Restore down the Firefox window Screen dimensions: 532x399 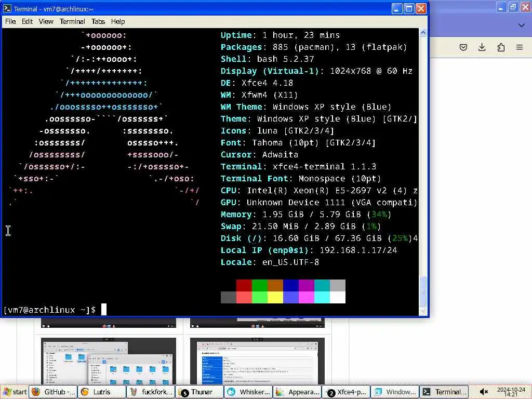(x=513, y=7)
